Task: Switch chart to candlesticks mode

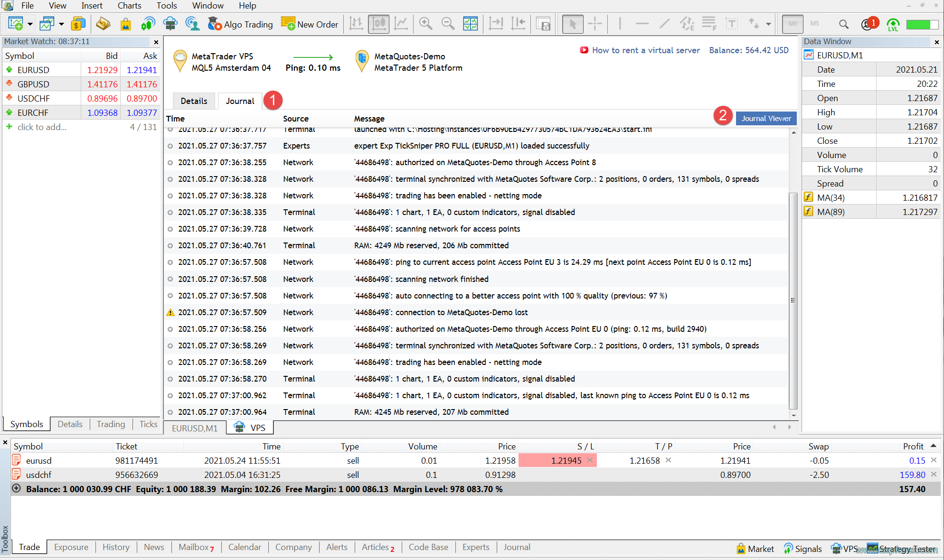Action: click(x=378, y=24)
